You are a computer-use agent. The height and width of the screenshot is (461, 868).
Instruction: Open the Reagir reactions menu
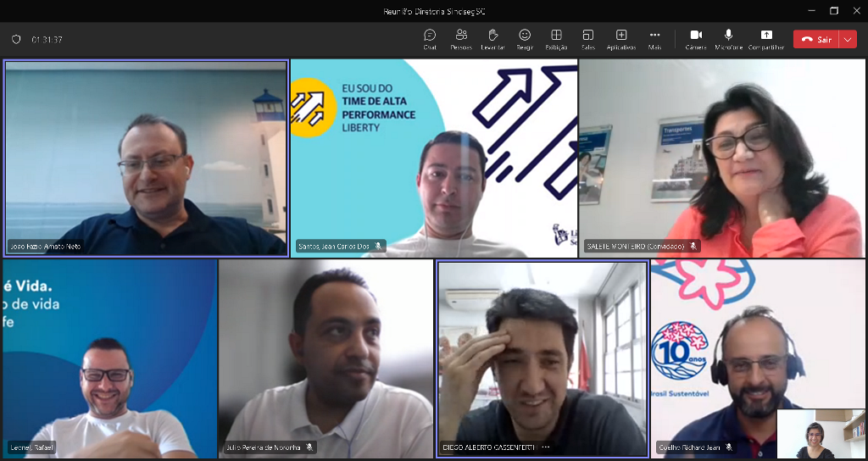525,39
